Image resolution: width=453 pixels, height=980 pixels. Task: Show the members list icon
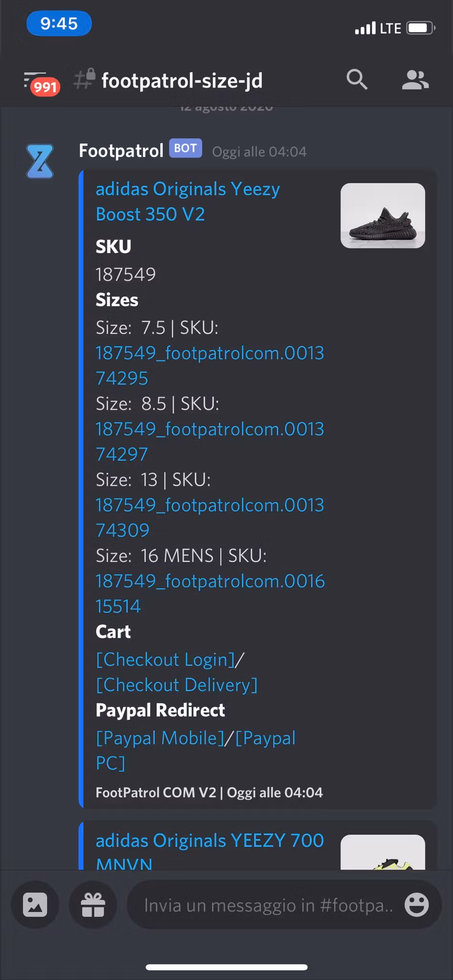pyautogui.click(x=415, y=80)
